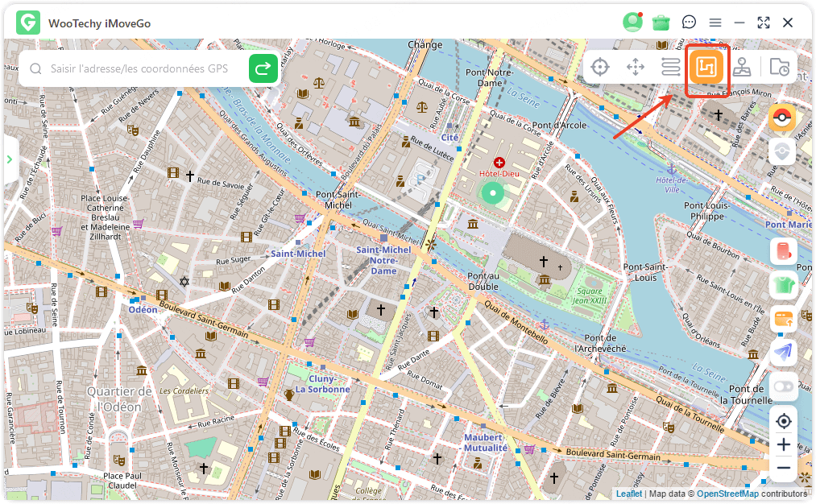Click the blue paper plane icon
816x504 pixels.
(783, 353)
